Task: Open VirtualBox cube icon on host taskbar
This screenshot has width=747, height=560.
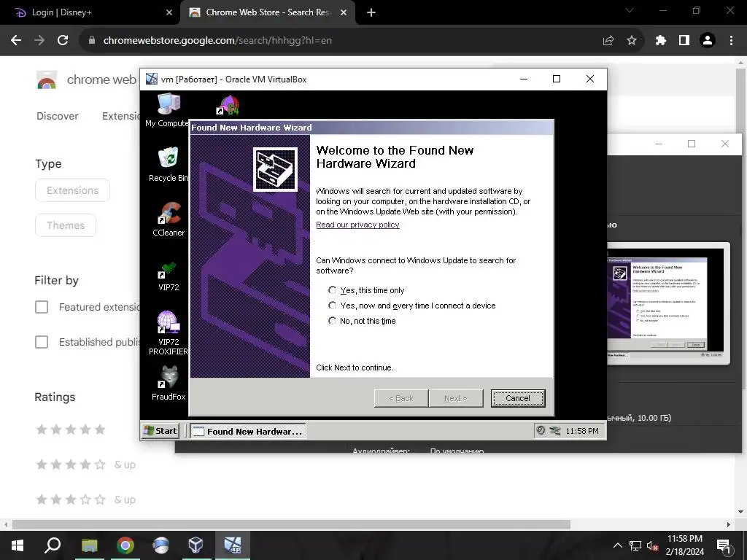Action: pyautogui.click(x=196, y=545)
